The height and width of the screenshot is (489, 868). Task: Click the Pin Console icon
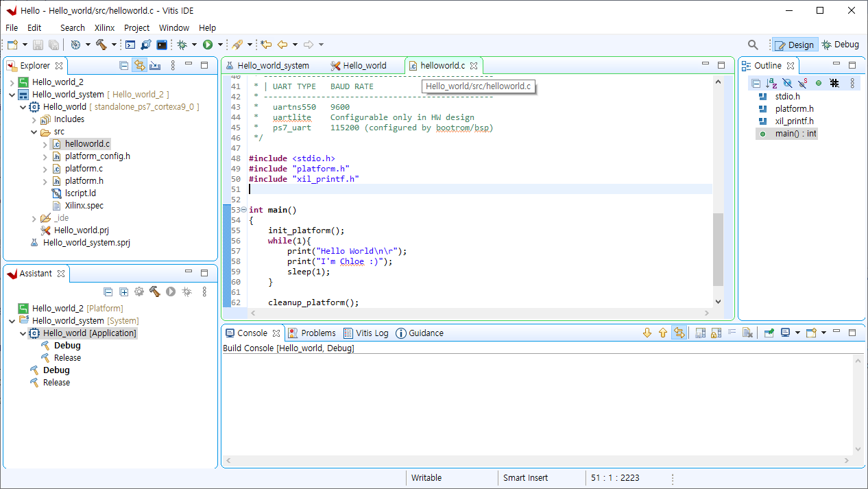tap(769, 333)
